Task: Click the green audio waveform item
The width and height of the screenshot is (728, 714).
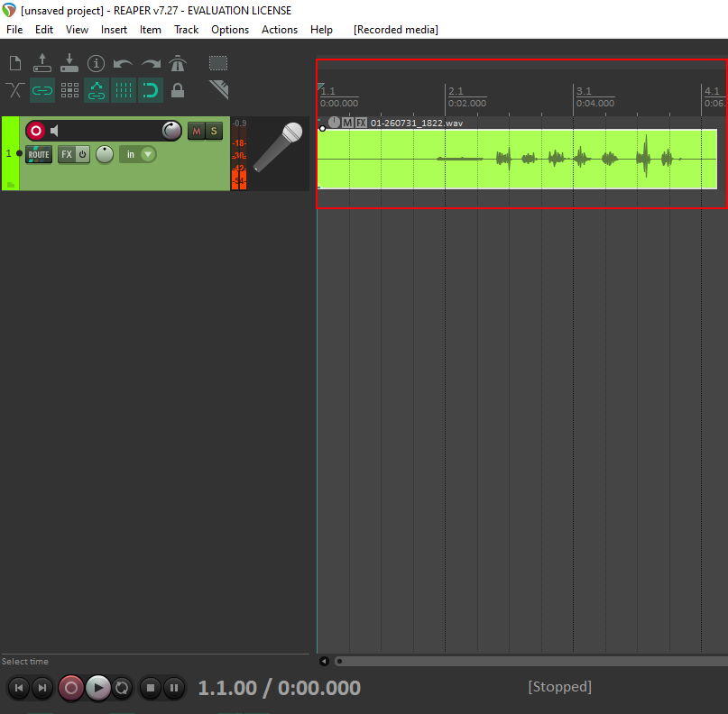Action: (517, 160)
